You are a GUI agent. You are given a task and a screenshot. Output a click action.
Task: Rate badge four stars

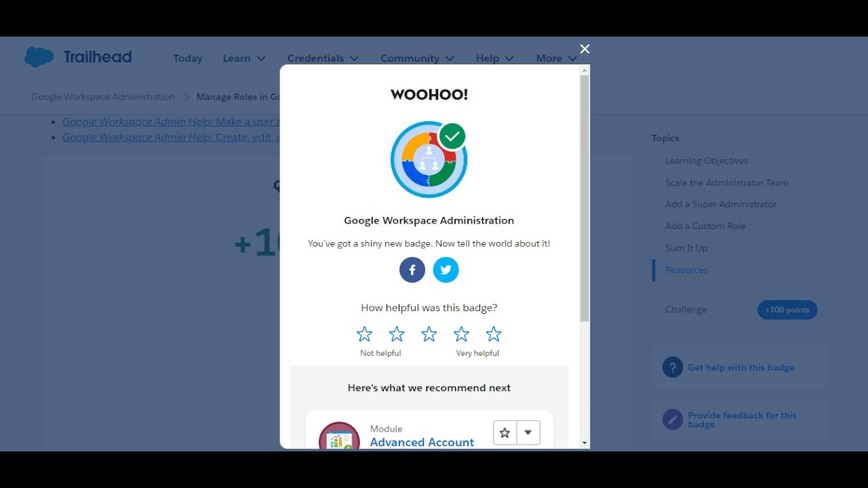(x=461, y=334)
